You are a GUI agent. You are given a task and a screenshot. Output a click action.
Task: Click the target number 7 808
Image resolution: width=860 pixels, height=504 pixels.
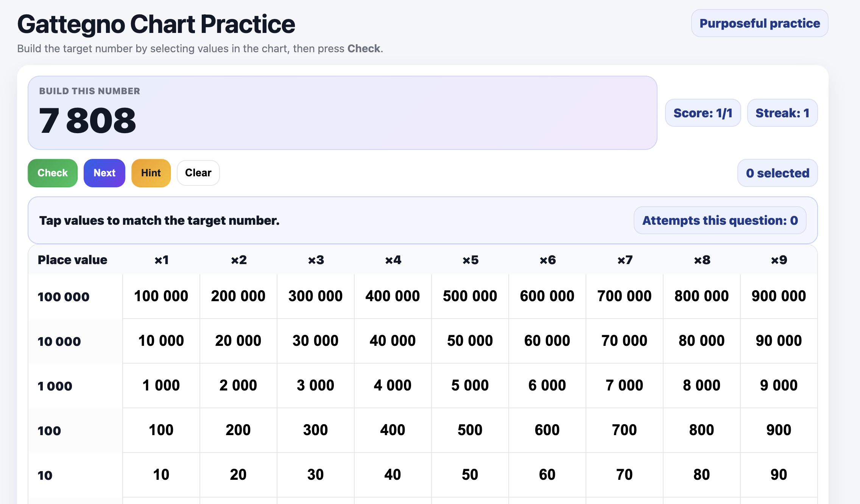(87, 120)
